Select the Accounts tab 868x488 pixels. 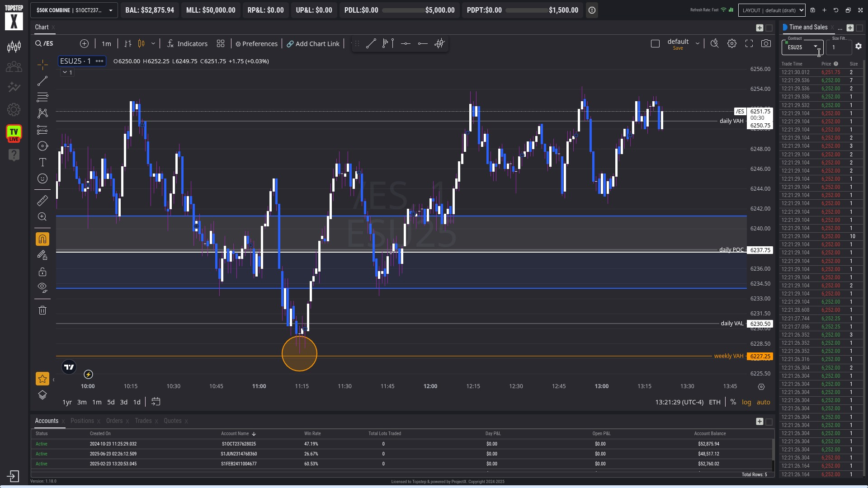[x=47, y=421]
